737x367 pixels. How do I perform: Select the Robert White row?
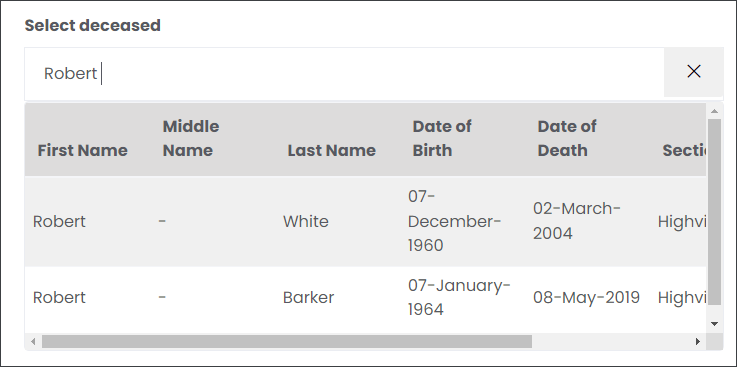click(x=365, y=221)
